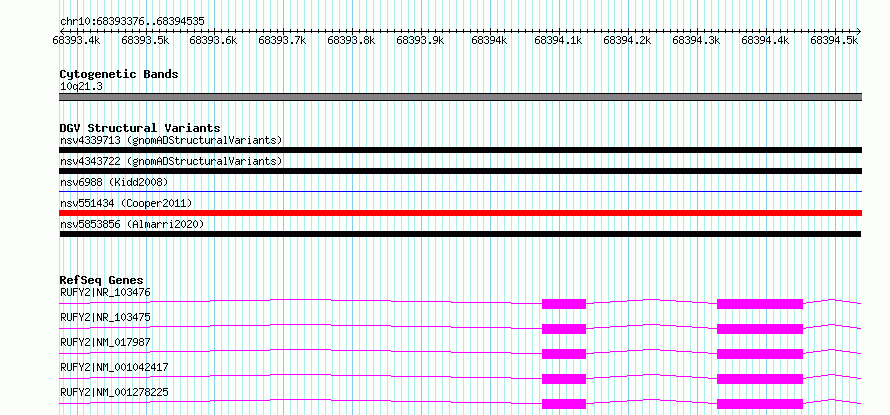This screenshot has width=890, height=415.
Task: Click the red nsv551434 variant bar
Action: [x=460, y=213]
